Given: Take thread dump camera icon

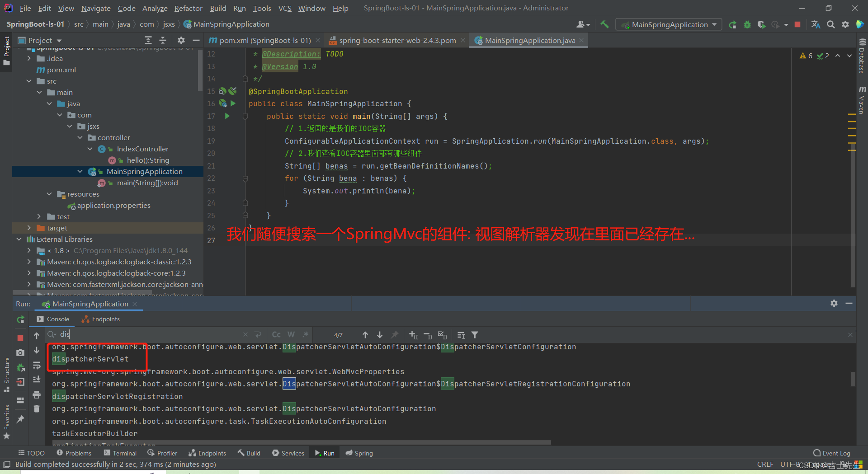Looking at the screenshot, I should (20, 352).
